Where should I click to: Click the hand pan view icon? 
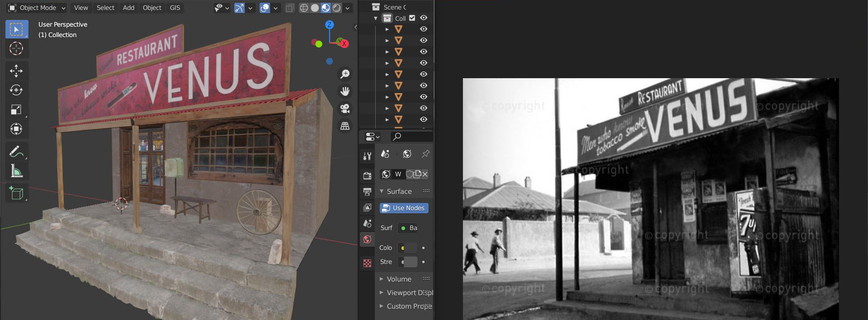[x=345, y=91]
